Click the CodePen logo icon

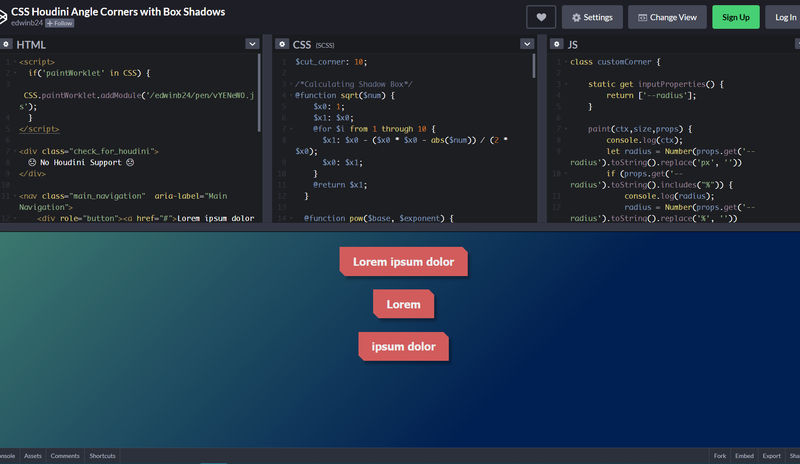(x=3, y=17)
